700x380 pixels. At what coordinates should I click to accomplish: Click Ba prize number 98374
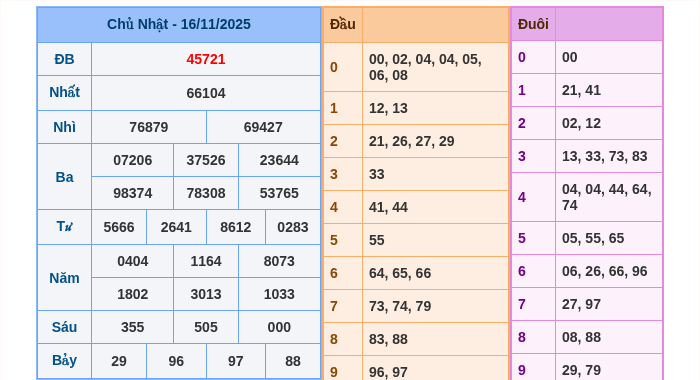tap(133, 193)
